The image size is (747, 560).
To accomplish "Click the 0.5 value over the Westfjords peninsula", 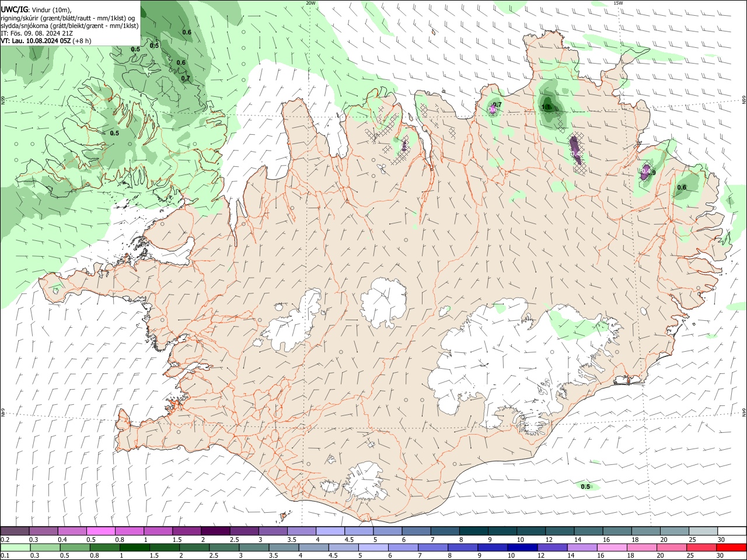I will pyautogui.click(x=114, y=133).
